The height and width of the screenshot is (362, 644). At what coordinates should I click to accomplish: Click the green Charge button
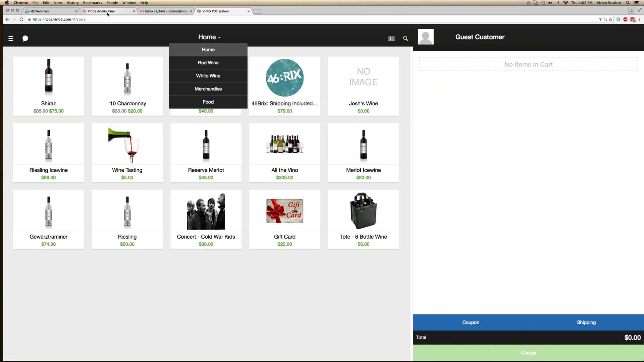pos(528,353)
